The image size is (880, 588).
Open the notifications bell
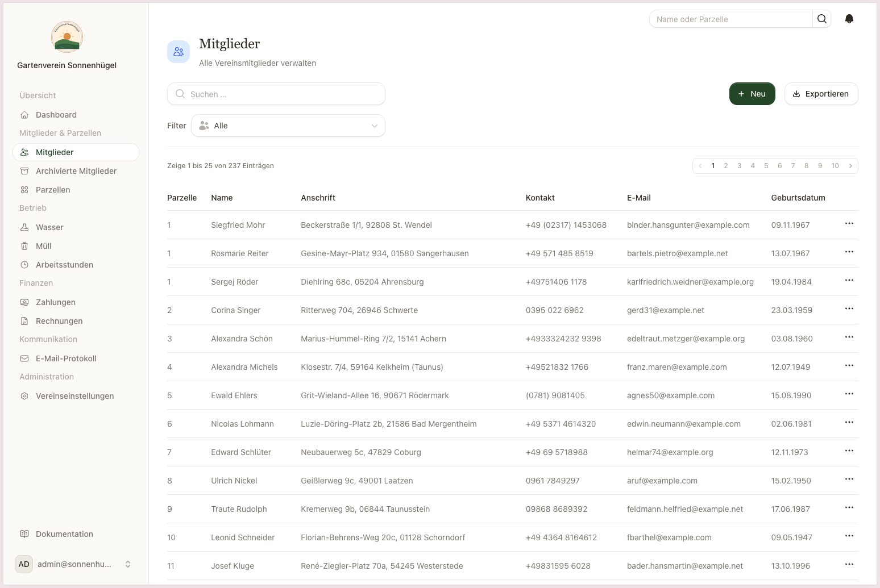(x=849, y=19)
